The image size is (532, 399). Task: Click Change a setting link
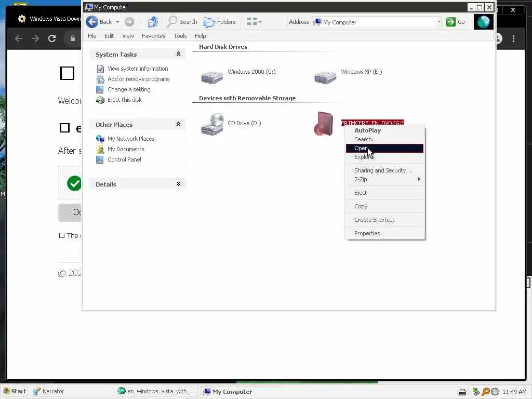tap(129, 89)
